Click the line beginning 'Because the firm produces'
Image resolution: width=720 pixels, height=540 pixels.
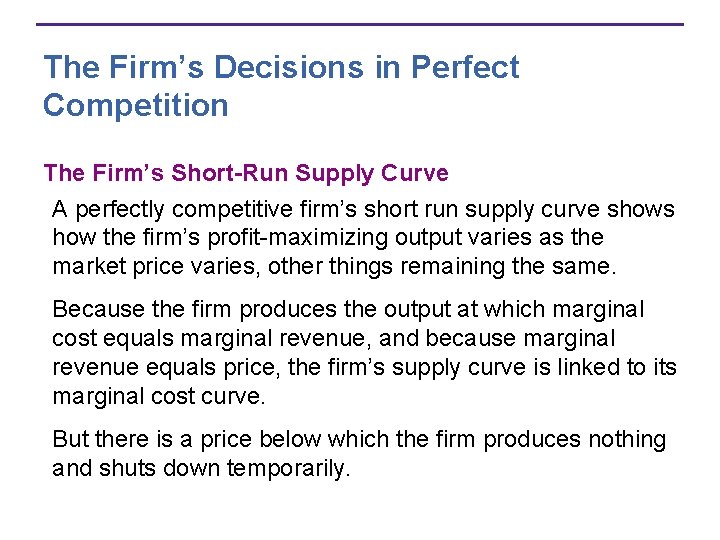[x=348, y=310]
